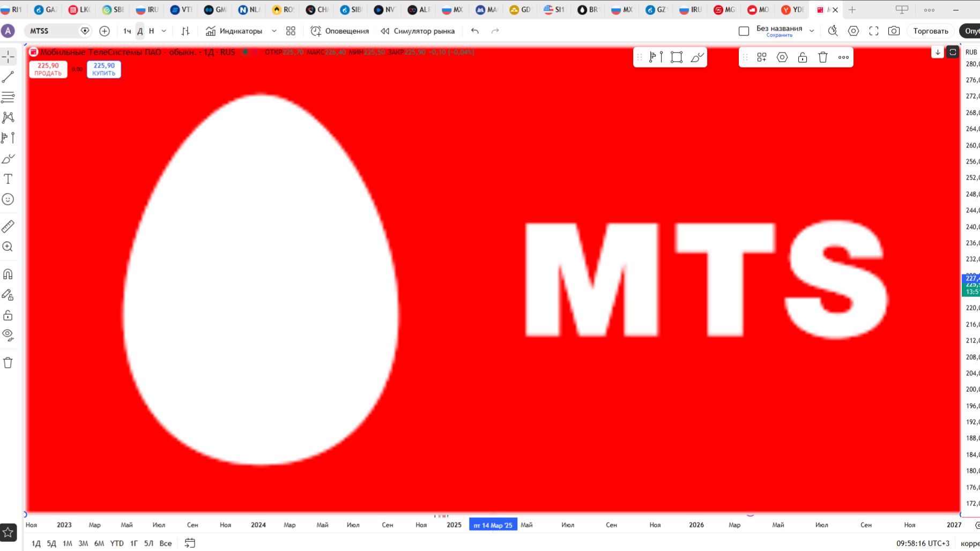Image resolution: width=980 pixels, height=551 pixels.
Task: Expand the Индикаторы dropdown arrow
Action: (x=274, y=31)
